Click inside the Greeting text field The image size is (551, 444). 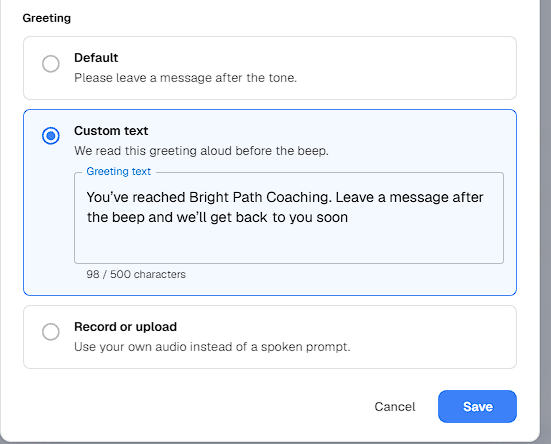(x=289, y=218)
